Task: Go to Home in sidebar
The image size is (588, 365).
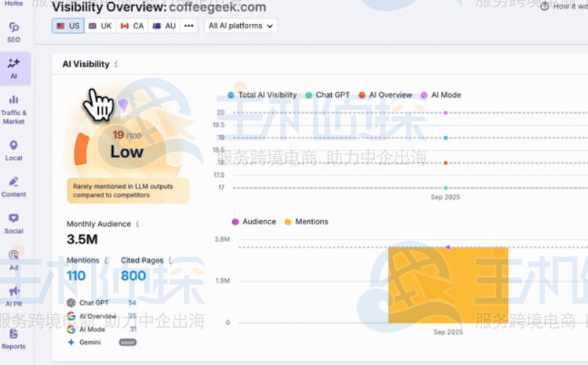Action: 14,4
